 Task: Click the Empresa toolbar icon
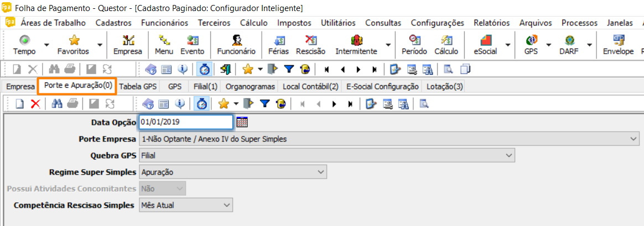[x=128, y=45]
